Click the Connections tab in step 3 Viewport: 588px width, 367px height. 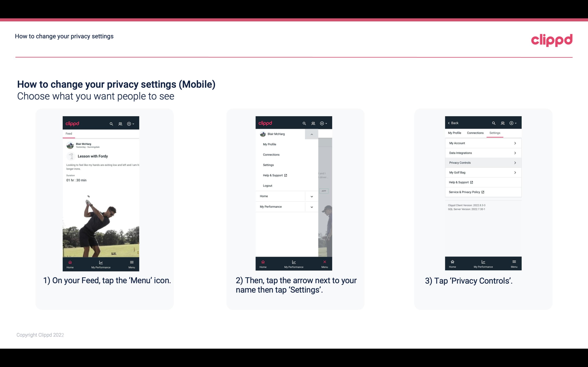(x=475, y=133)
